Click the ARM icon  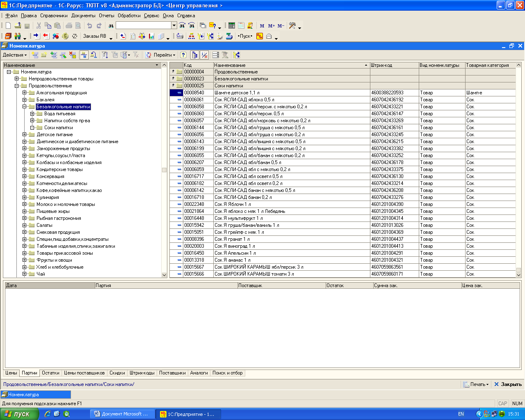click(x=260, y=36)
